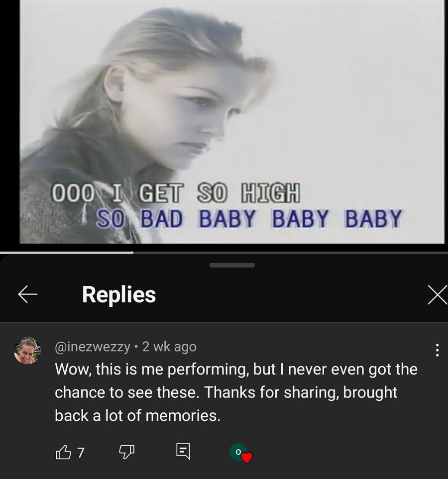Screen dimensions: 448x479
Task: Open the @inezwezzy channel link
Action: (93, 347)
